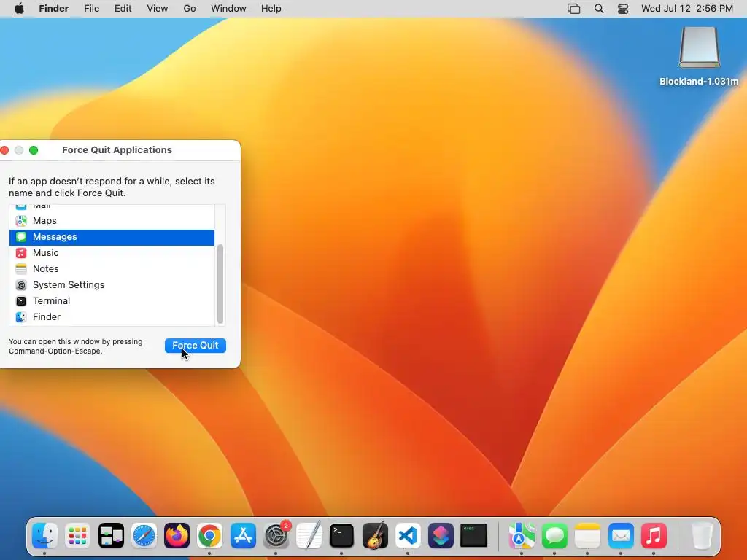Open the Trash in the Dock
Screen dimensions: 747x560
[x=702, y=536]
